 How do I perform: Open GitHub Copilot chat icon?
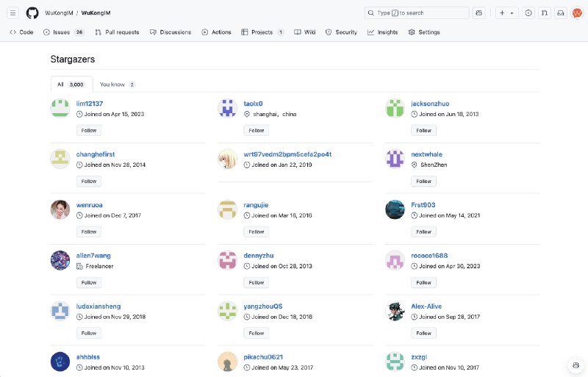[479, 12]
